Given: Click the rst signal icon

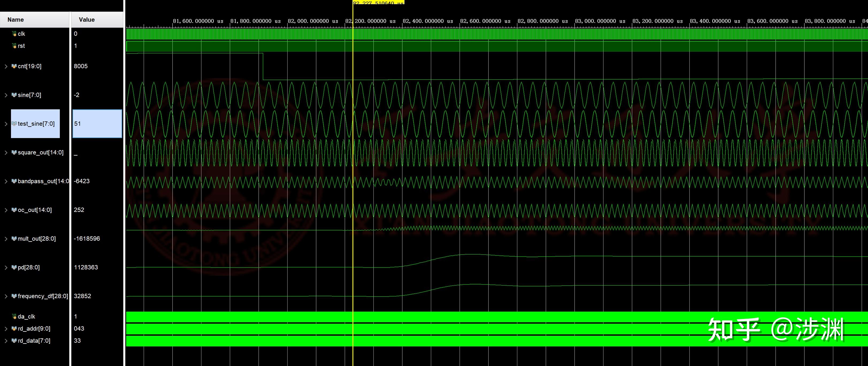Looking at the screenshot, I should point(14,45).
